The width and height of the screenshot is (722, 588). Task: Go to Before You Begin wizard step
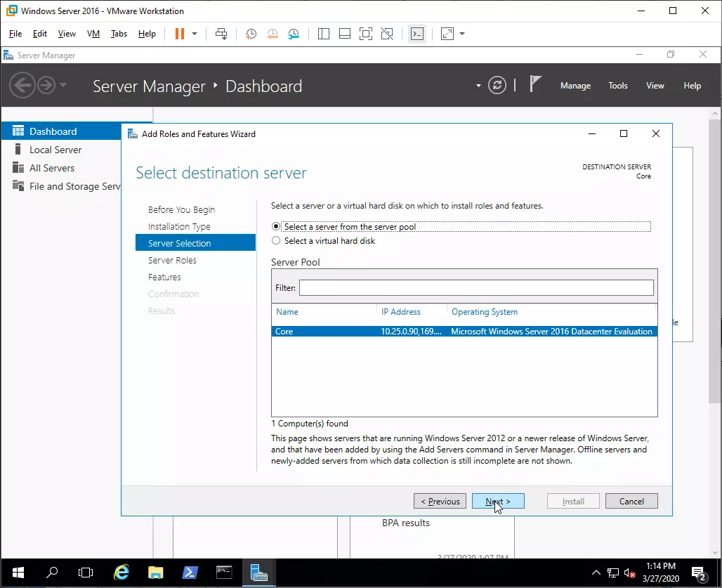tap(181, 209)
